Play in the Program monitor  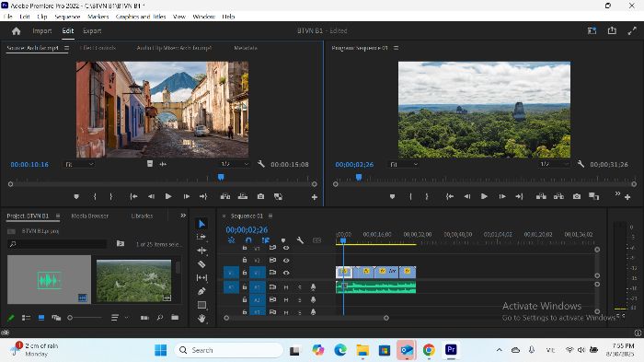pos(484,196)
